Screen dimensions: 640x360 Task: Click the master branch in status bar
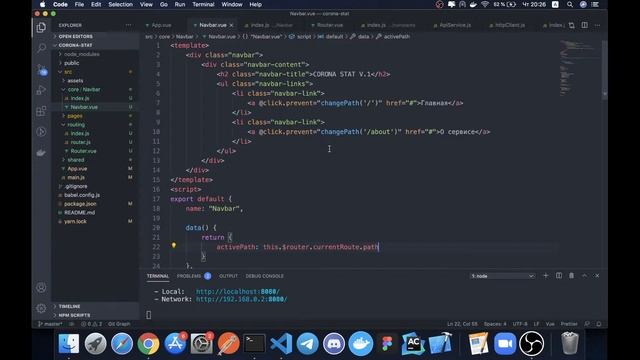tap(50, 324)
